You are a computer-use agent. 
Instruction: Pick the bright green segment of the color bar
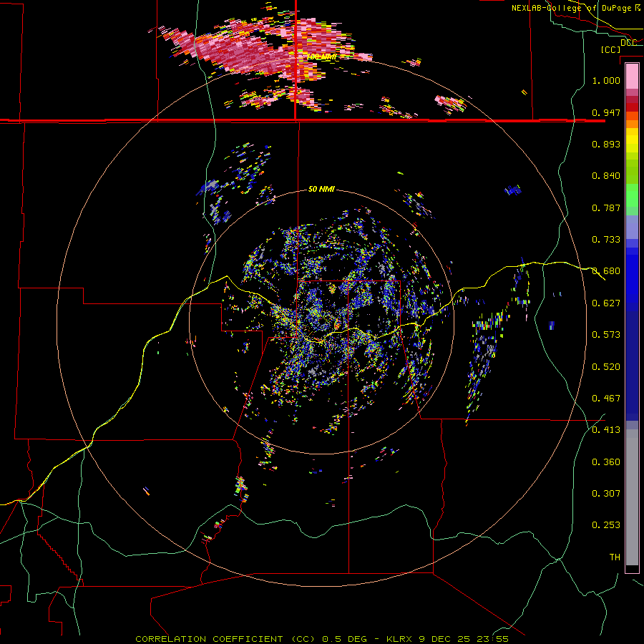click(632, 196)
